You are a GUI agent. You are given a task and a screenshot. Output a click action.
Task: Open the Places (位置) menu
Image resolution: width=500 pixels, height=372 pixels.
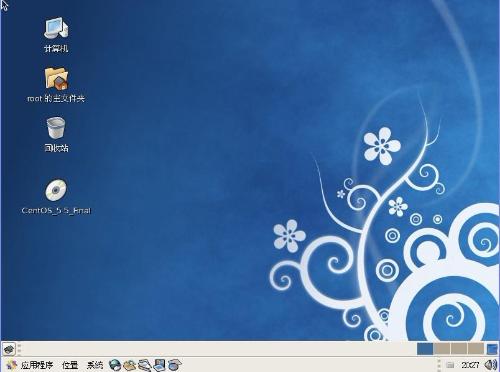click(70, 365)
